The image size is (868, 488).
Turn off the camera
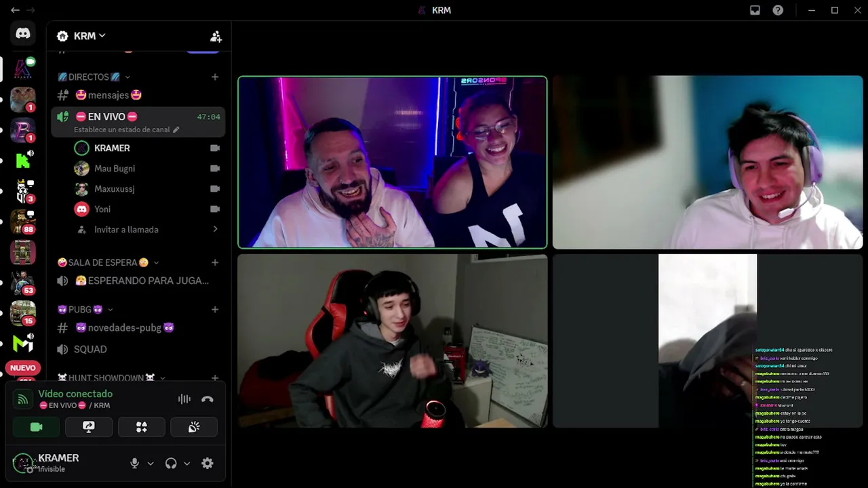[37, 427]
